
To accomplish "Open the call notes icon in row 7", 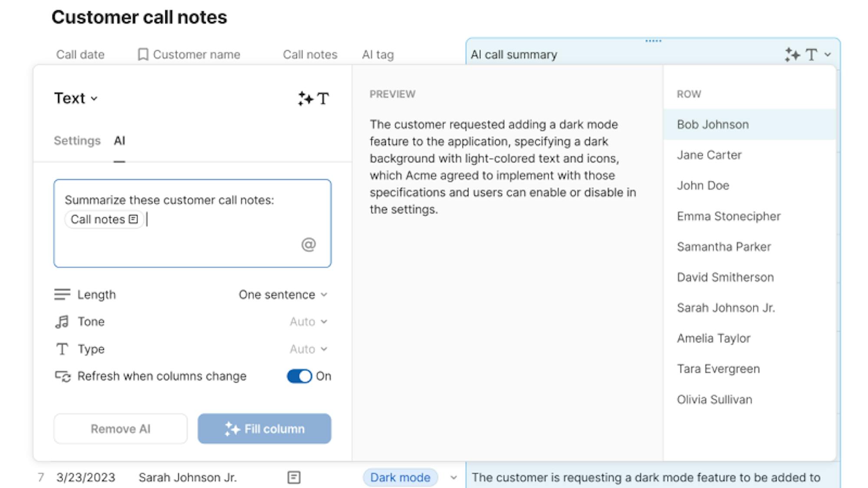I will (294, 478).
